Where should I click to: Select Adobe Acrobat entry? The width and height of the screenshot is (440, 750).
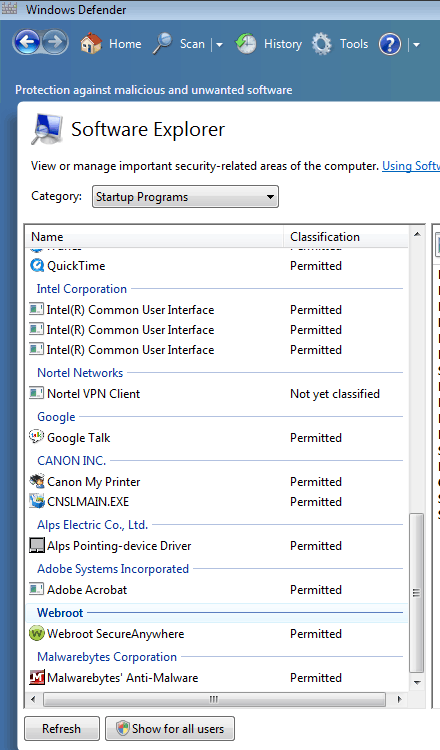(218, 590)
